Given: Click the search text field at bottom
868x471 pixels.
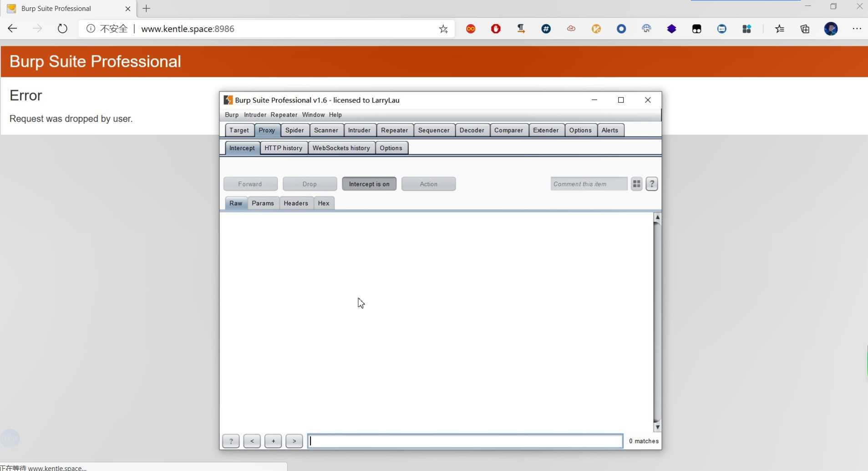Looking at the screenshot, I should pos(465,441).
